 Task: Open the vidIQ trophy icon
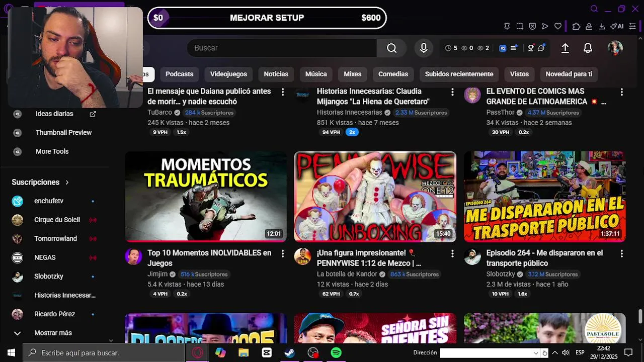click(x=530, y=48)
